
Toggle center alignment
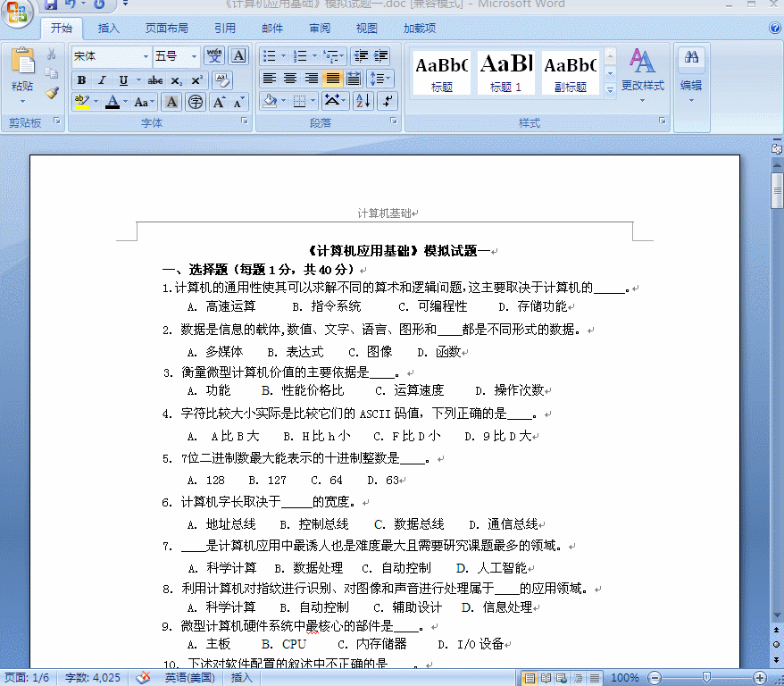[290, 79]
